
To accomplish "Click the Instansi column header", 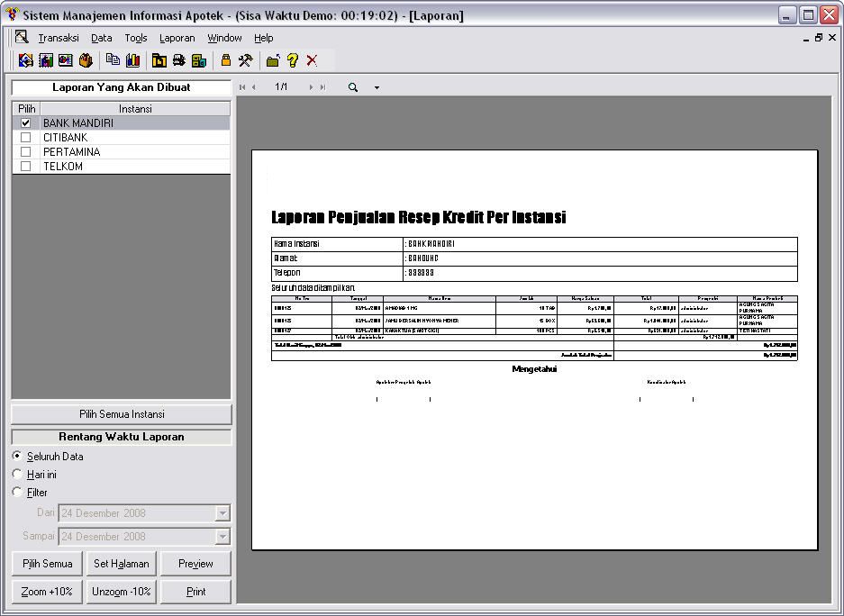I will 135,109.
